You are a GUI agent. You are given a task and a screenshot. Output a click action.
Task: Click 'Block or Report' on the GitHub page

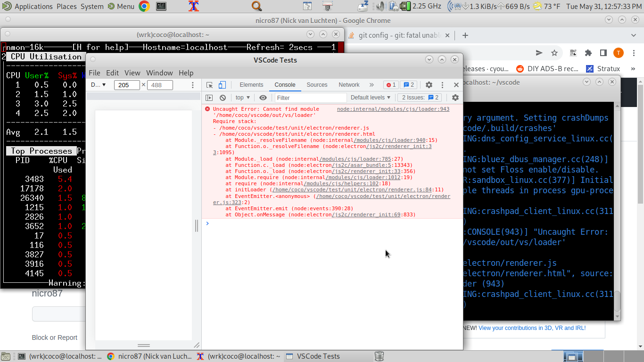click(55, 337)
